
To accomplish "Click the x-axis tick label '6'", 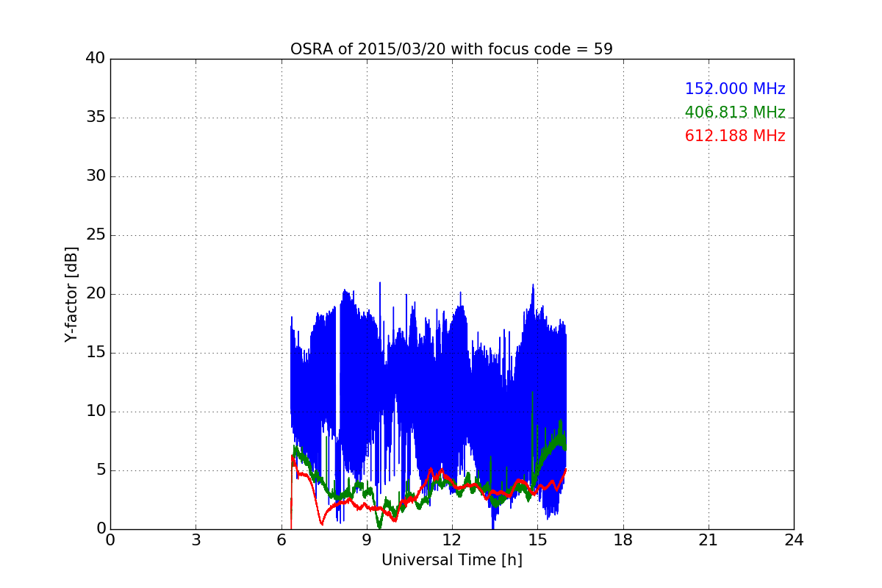I will click(x=282, y=540).
